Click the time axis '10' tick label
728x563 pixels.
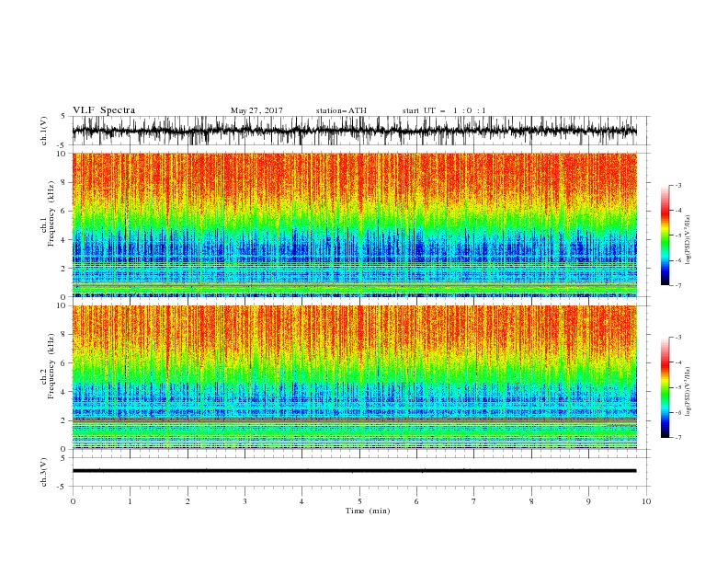(646, 501)
